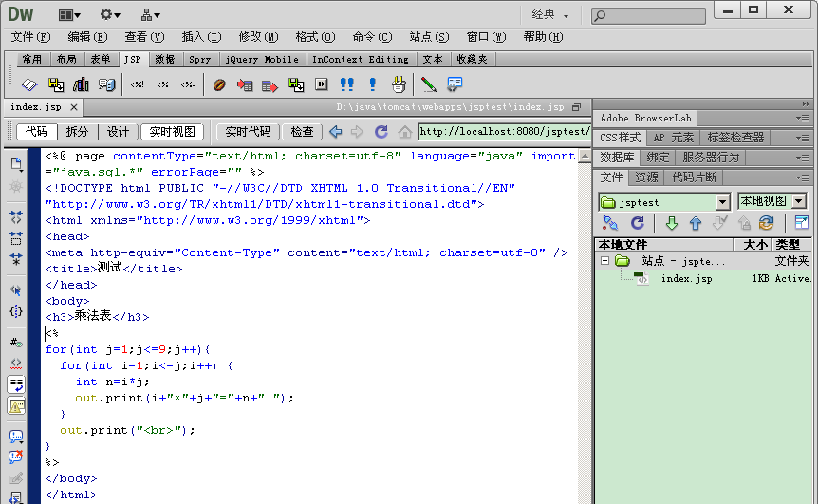Click the back arrow next to the address bar
818x504 pixels.
[x=335, y=132]
